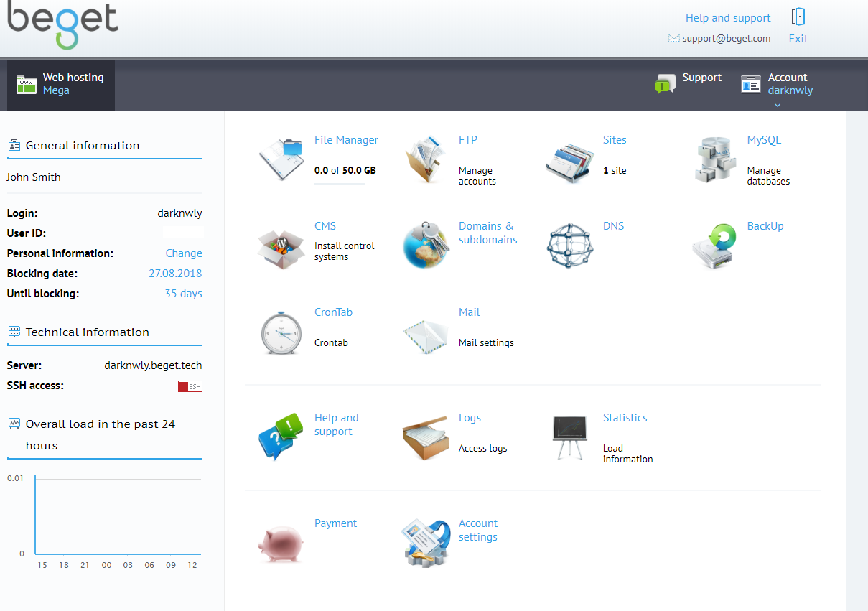
Task: Open the CronTab text link
Action: click(333, 312)
